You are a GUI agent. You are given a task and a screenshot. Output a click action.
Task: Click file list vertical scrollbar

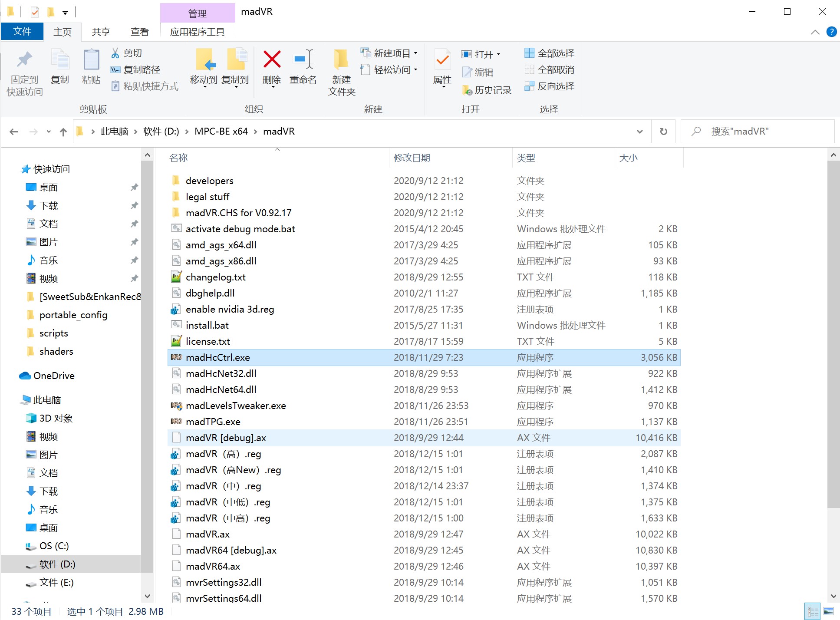[x=833, y=334]
